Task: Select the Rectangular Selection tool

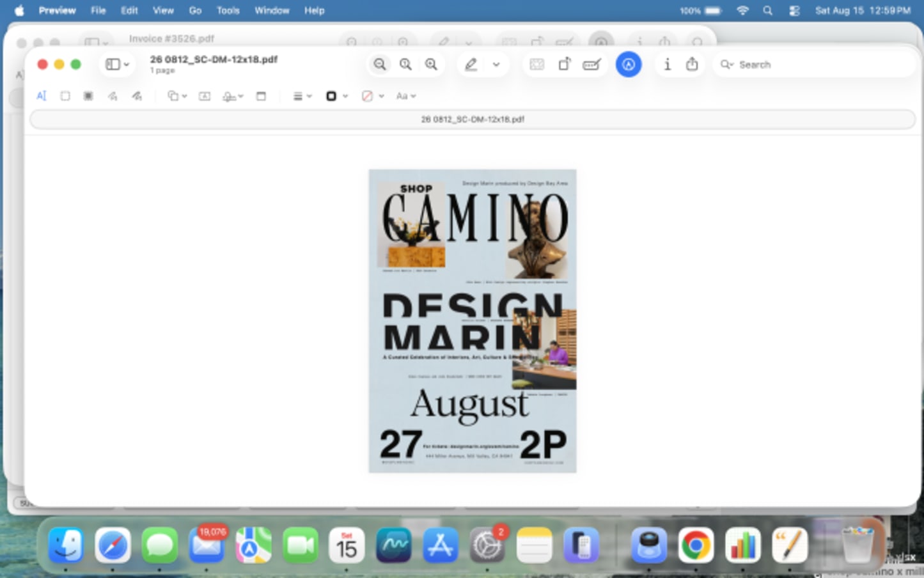Action: click(65, 96)
